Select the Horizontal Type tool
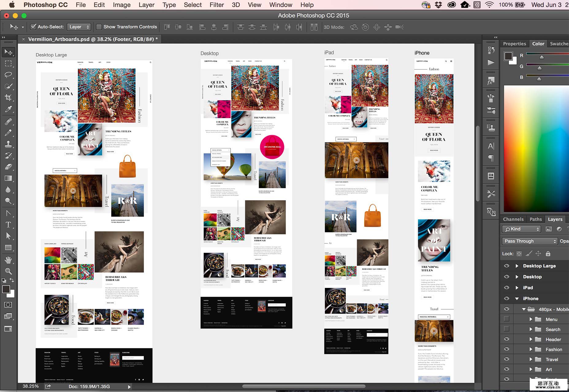The image size is (569, 392). tap(8, 224)
